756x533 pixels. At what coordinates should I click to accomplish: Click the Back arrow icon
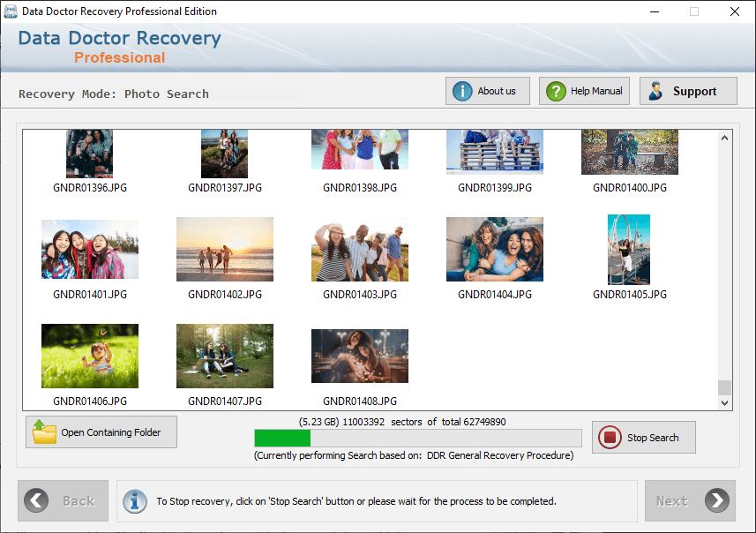[x=36, y=500]
